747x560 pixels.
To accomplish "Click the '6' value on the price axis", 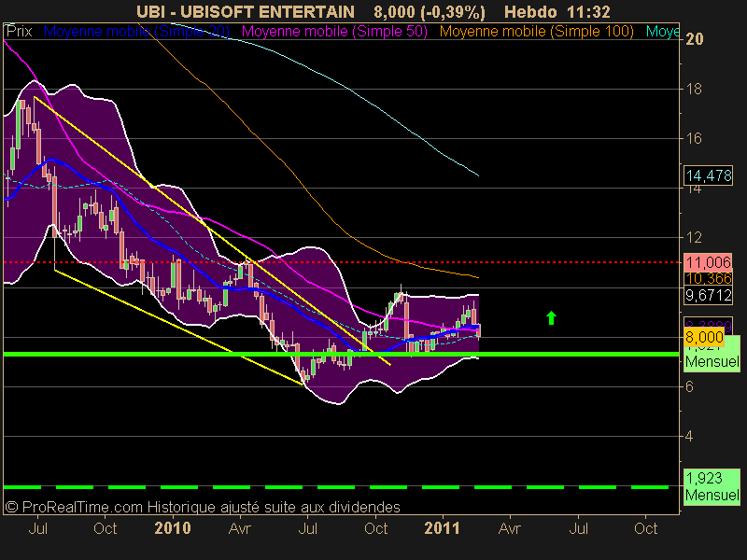I will point(689,386).
